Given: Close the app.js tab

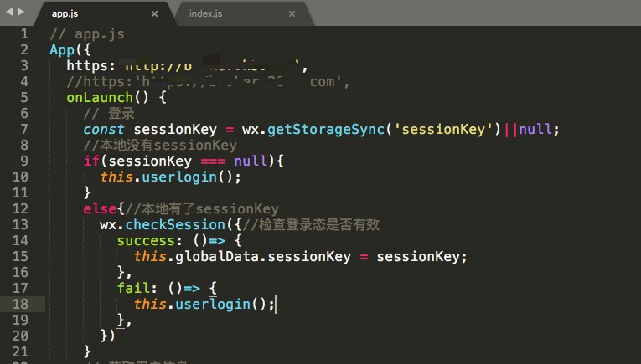Looking at the screenshot, I should point(154,14).
